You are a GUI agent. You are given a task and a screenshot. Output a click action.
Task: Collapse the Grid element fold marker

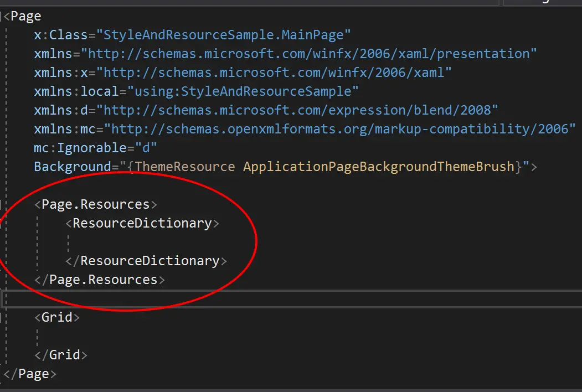(x=1, y=317)
